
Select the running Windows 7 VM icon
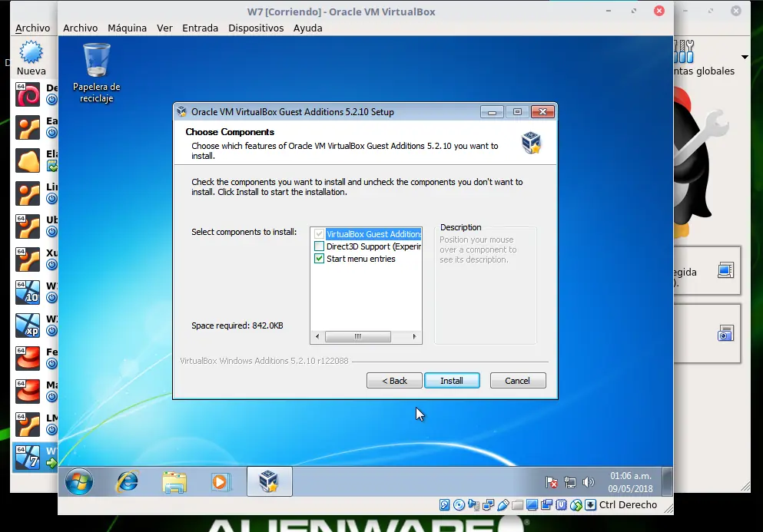[28, 457]
